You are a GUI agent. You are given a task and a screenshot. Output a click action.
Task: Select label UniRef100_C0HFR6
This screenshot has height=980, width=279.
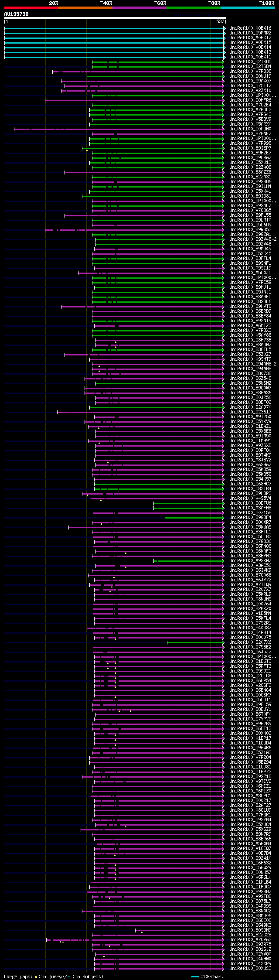click(x=250, y=100)
